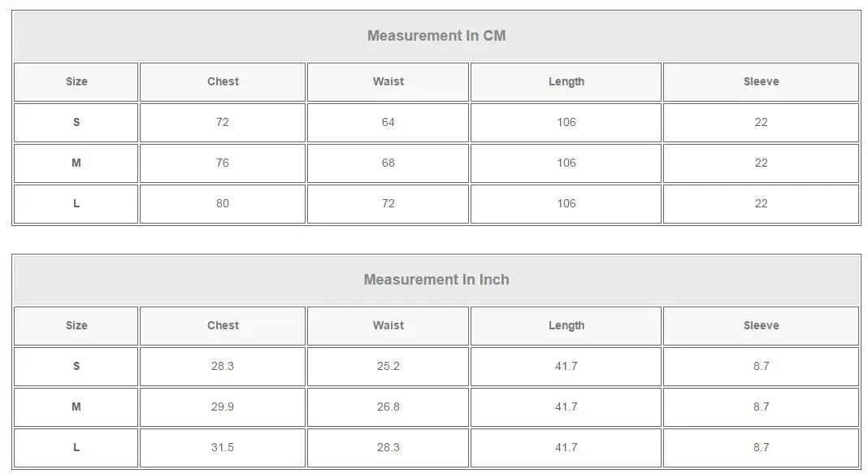Click size M row label in Inch table
868x474 pixels.
76,407
